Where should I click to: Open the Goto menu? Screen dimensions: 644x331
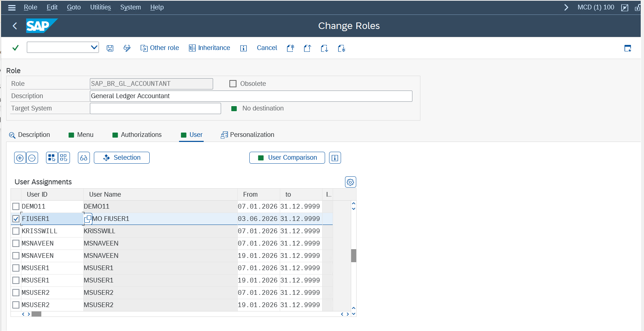point(74,7)
